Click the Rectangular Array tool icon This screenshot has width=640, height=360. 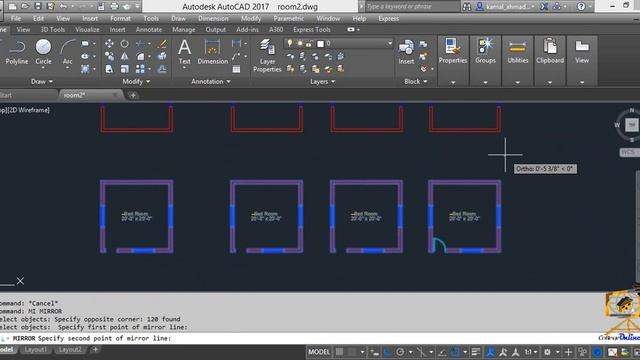[x=140, y=69]
